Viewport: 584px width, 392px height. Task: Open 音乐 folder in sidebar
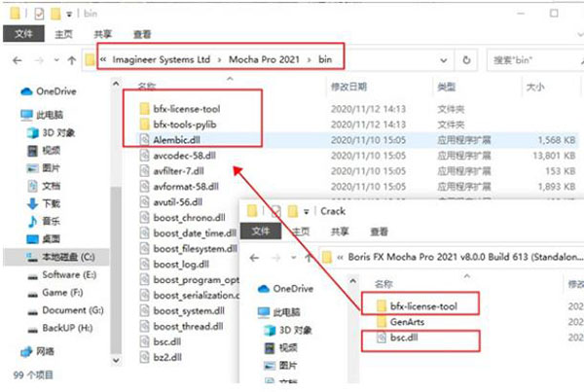(x=44, y=221)
